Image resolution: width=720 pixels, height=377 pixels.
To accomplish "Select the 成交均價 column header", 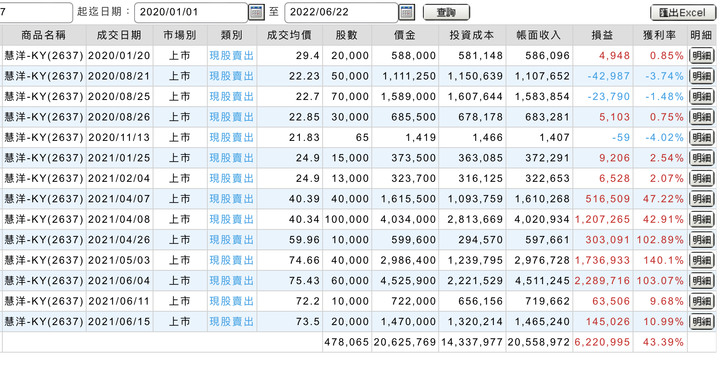I will 289,35.
